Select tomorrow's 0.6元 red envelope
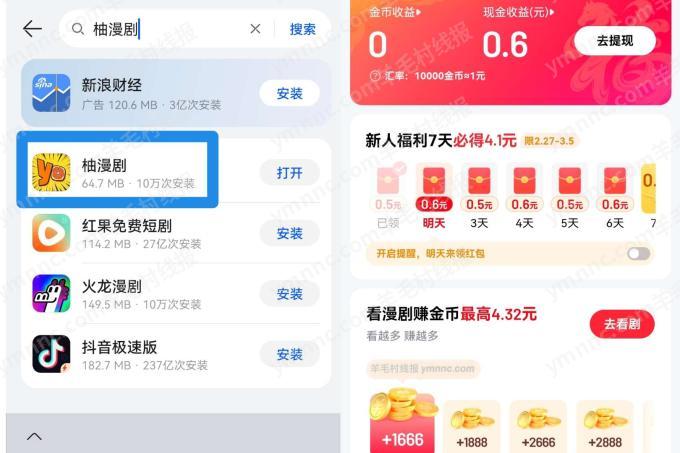This screenshot has height=453, width=680. pyautogui.click(x=434, y=188)
